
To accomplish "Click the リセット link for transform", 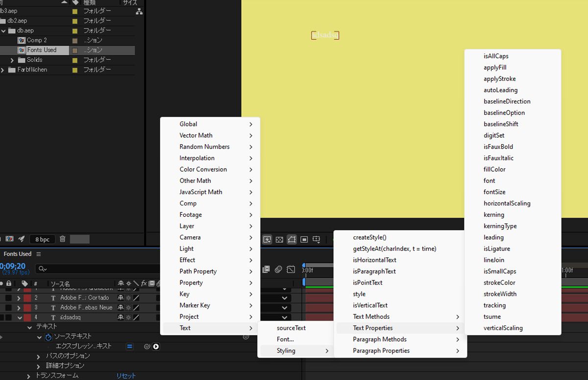I will (126, 376).
